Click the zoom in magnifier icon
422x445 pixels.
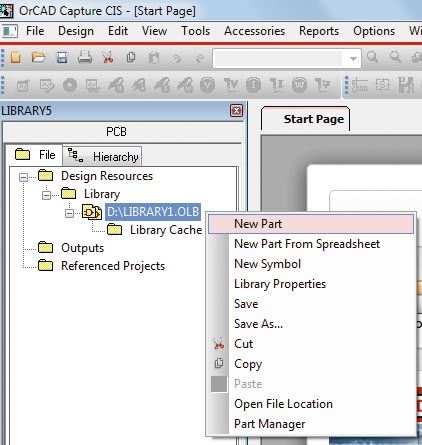point(372,57)
